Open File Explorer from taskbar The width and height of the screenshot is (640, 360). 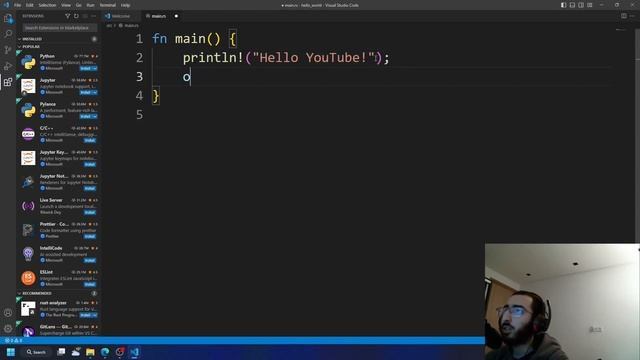click(x=90, y=352)
